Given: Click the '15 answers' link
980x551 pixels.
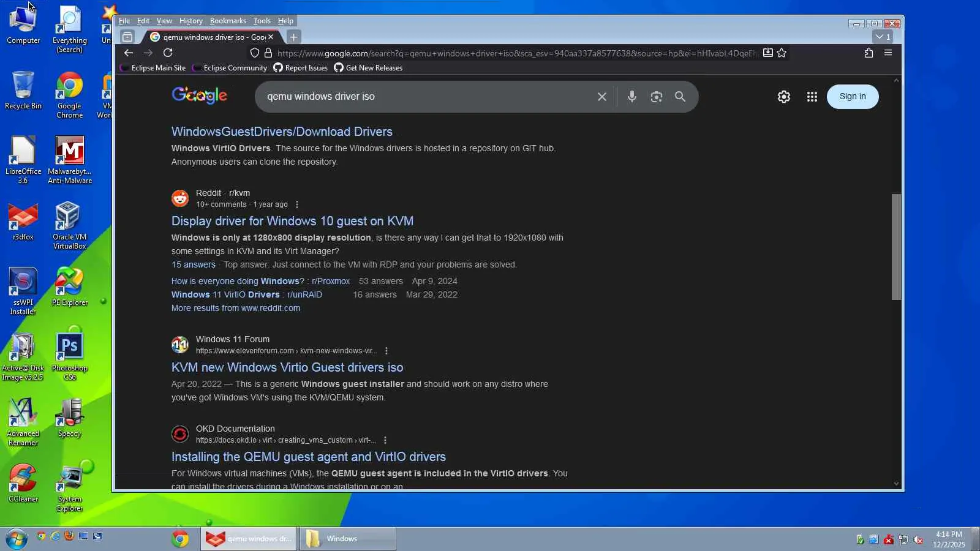Looking at the screenshot, I should pyautogui.click(x=194, y=265).
